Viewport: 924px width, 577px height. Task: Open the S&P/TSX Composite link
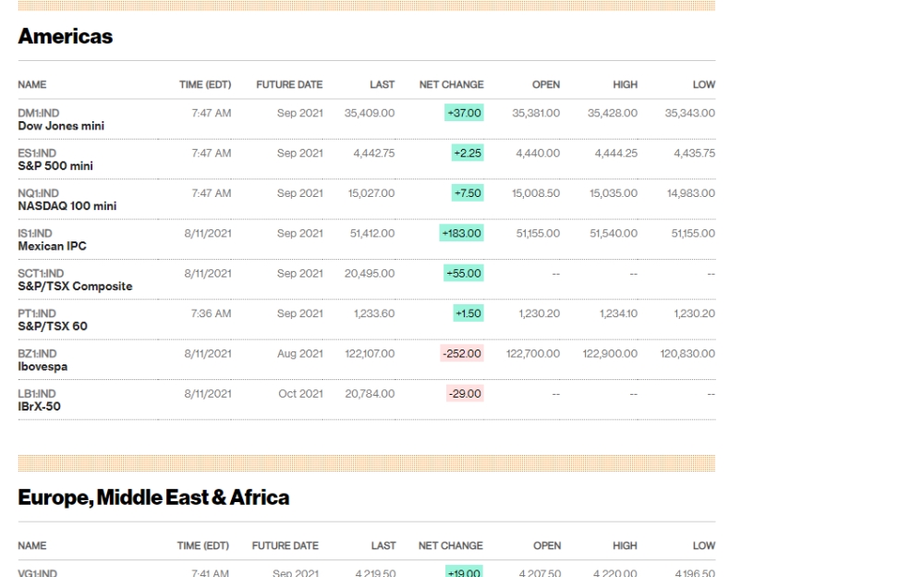(75, 286)
